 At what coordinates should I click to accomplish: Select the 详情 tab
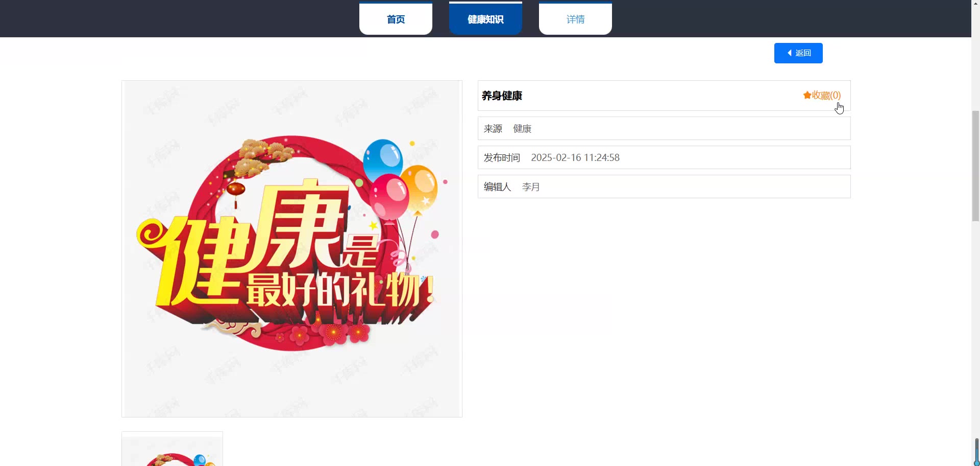tap(575, 19)
